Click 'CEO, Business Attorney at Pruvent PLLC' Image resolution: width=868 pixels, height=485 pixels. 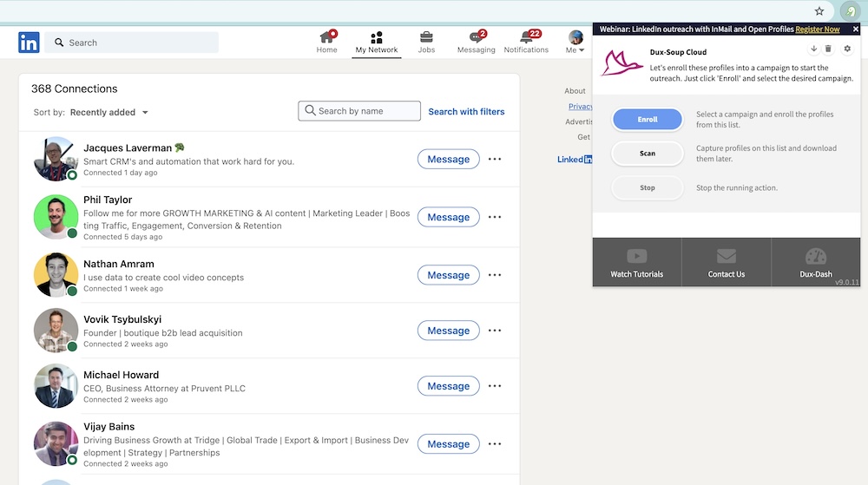coord(164,388)
